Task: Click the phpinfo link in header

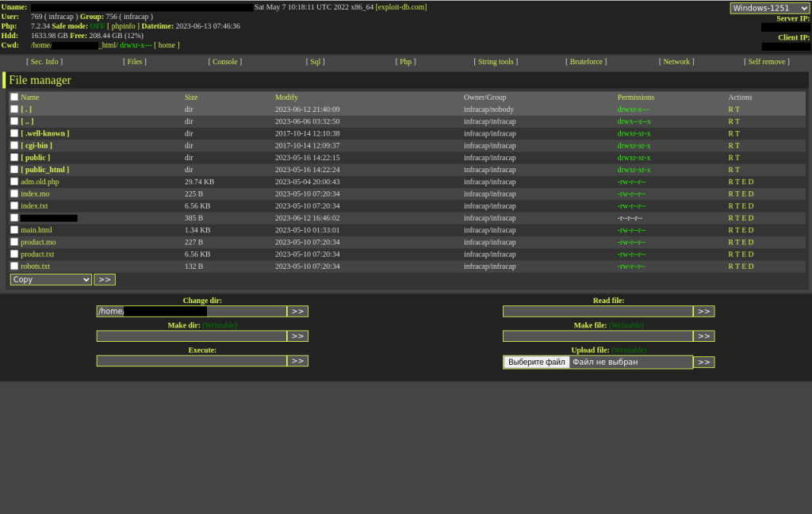Action: click(x=123, y=26)
